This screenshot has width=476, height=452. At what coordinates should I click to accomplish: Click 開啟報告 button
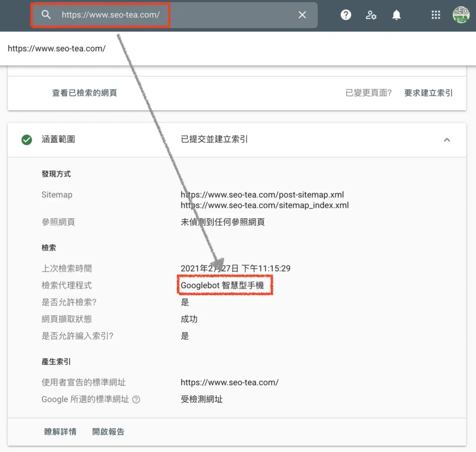point(108,432)
